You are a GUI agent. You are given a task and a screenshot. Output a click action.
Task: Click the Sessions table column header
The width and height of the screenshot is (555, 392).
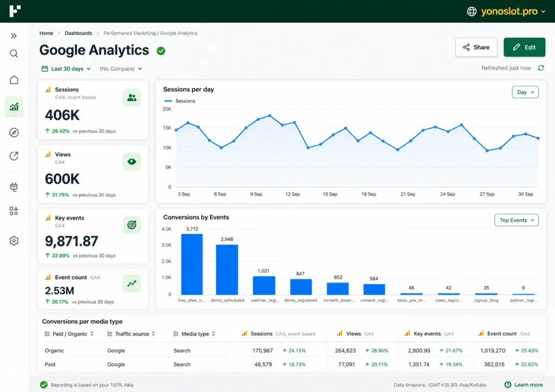(x=279, y=333)
